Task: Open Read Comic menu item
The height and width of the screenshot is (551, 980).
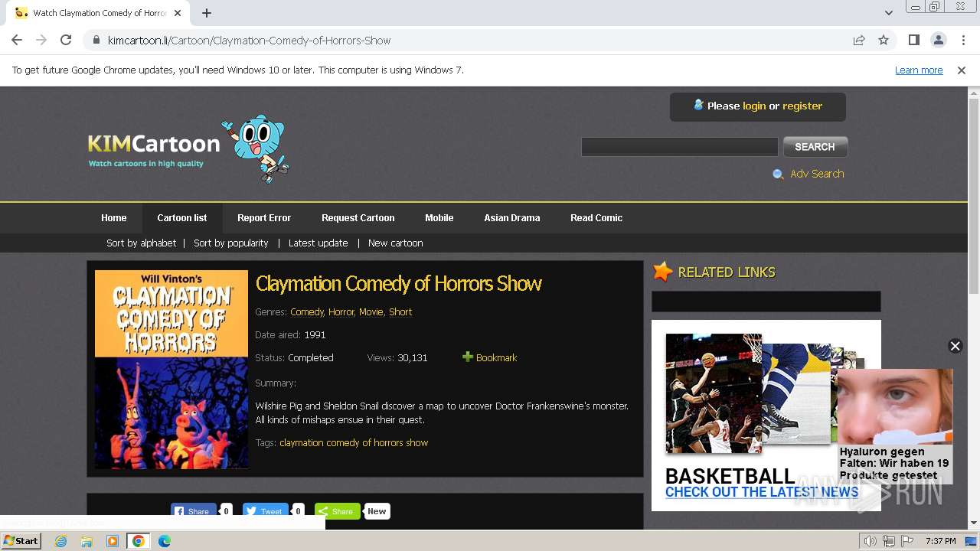Action: tap(596, 218)
